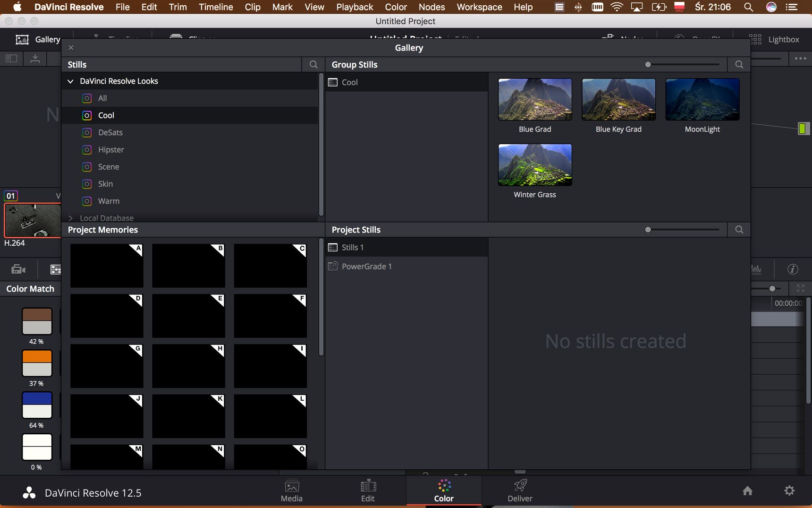Open the Media page icon

tap(291, 486)
